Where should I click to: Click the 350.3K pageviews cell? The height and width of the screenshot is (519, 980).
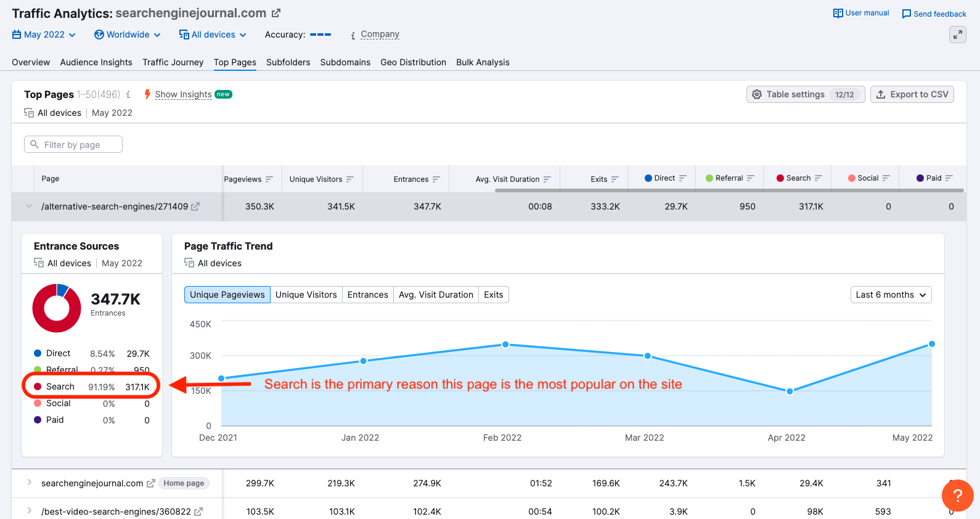coord(259,206)
